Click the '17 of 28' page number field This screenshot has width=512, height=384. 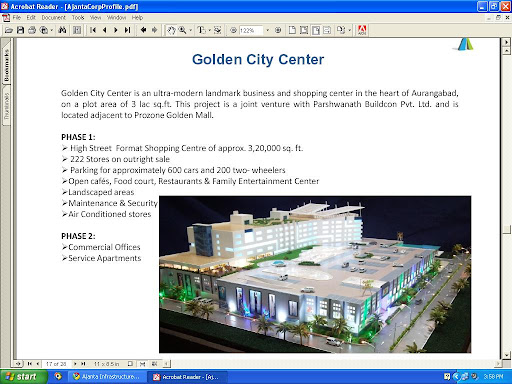tap(56, 364)
